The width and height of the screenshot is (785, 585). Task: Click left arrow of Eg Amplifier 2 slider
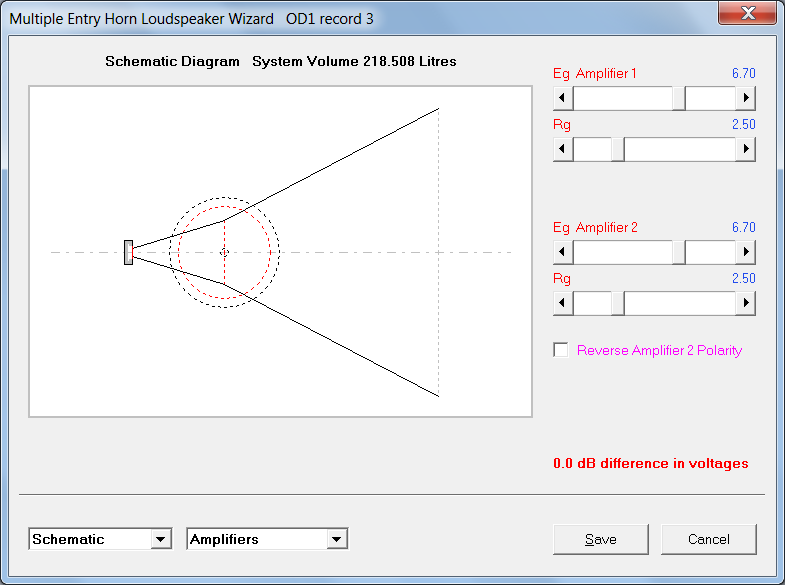tap(563, 252)
